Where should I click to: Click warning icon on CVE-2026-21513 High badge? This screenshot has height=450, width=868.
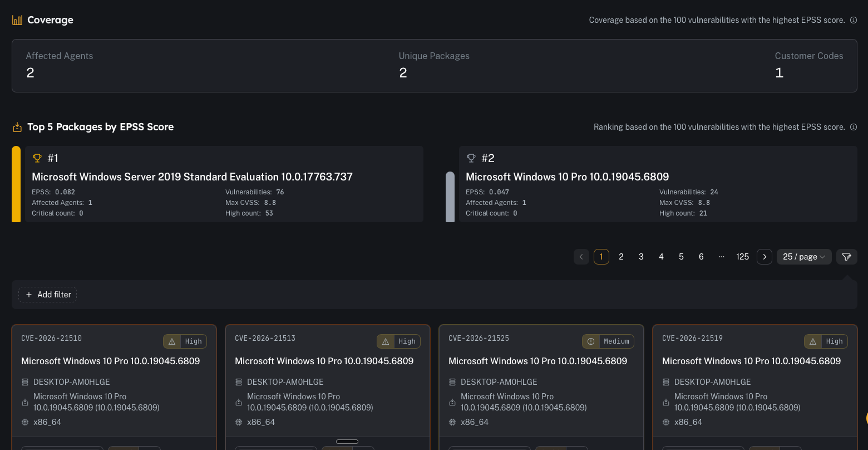[x=386, y=341]
